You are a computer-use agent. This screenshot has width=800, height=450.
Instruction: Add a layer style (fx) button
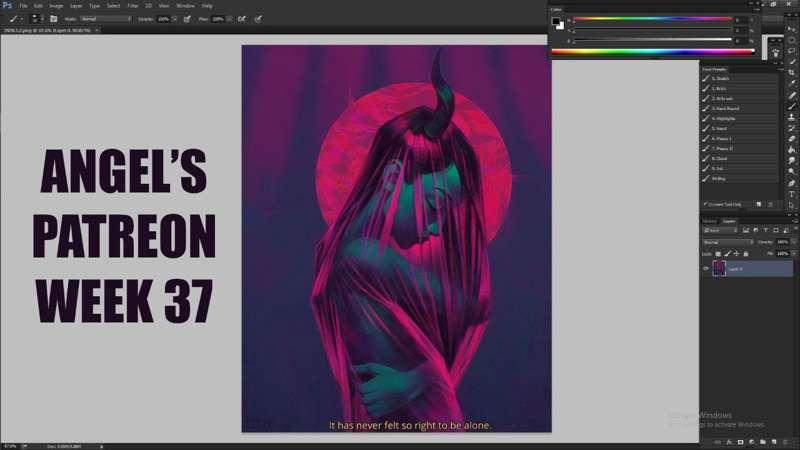click(x=729, y=442)
